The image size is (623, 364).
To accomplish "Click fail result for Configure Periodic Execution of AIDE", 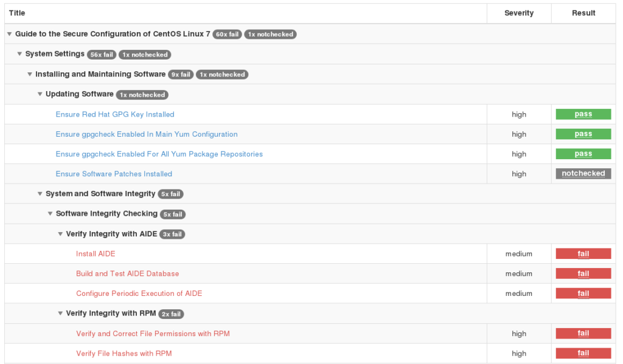I will (x=583, y=294).
